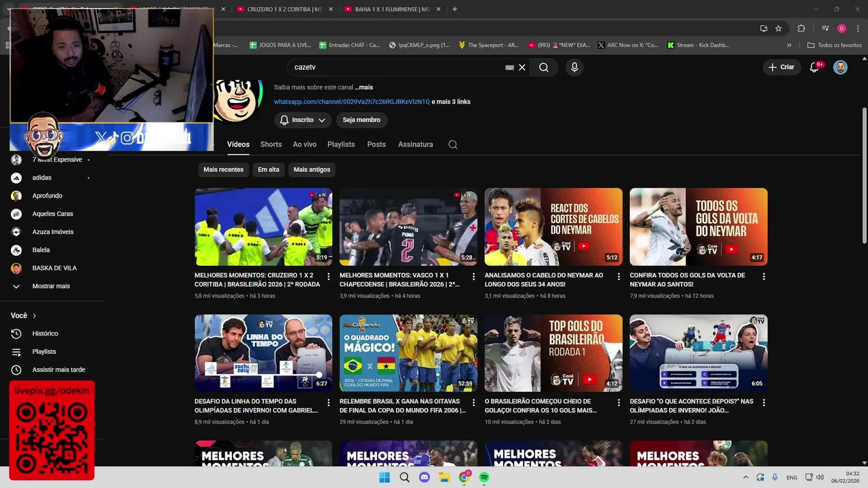Open Windows Start menu
The height and width of the screenshot is (488, 868).
click(x=384, y=477)
